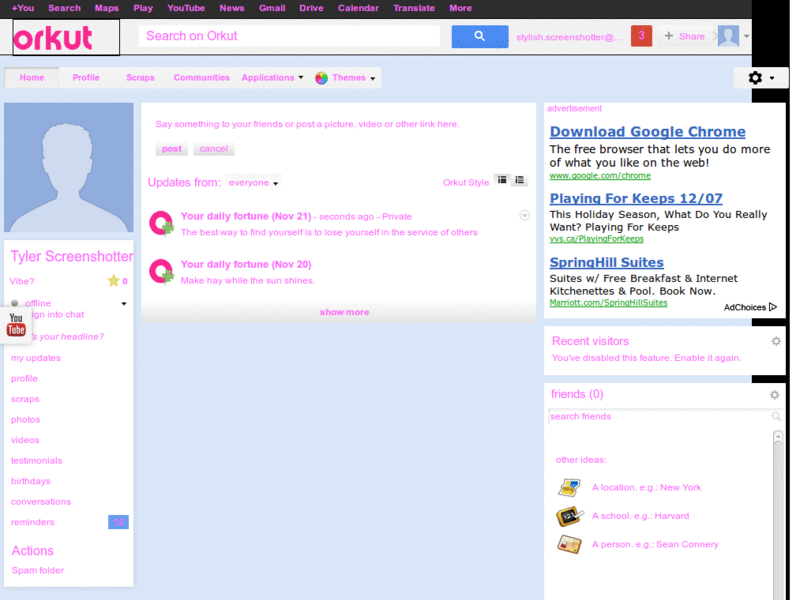Open the More menu in top bar
Screen dimensions: 800x600
tap(460, 8)
